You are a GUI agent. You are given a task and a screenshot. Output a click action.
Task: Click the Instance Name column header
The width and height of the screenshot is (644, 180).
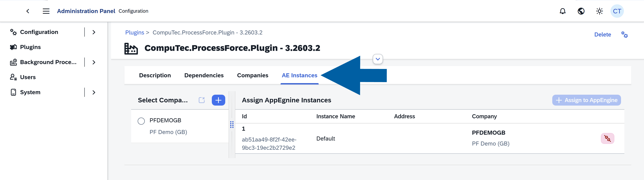[336, 116]
